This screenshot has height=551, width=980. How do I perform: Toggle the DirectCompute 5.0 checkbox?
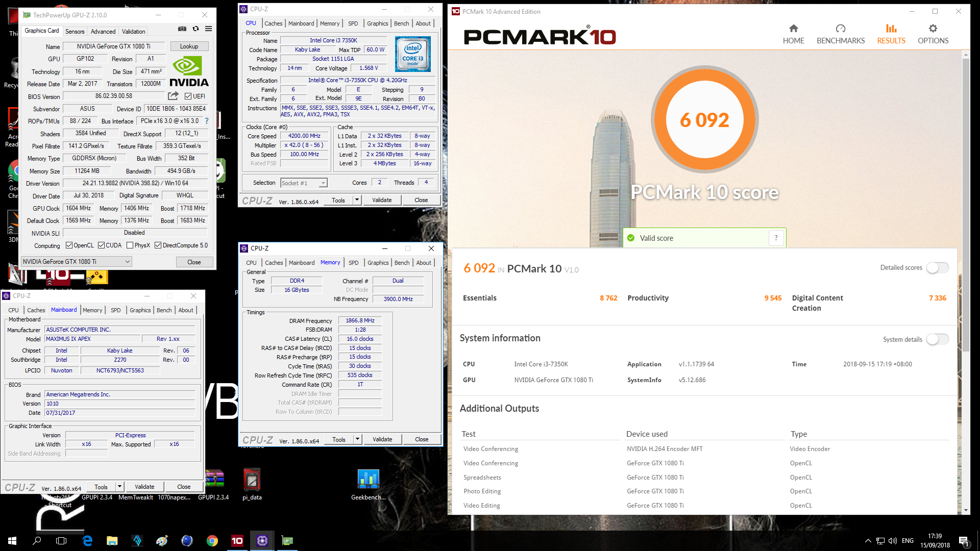click(158, 245)
